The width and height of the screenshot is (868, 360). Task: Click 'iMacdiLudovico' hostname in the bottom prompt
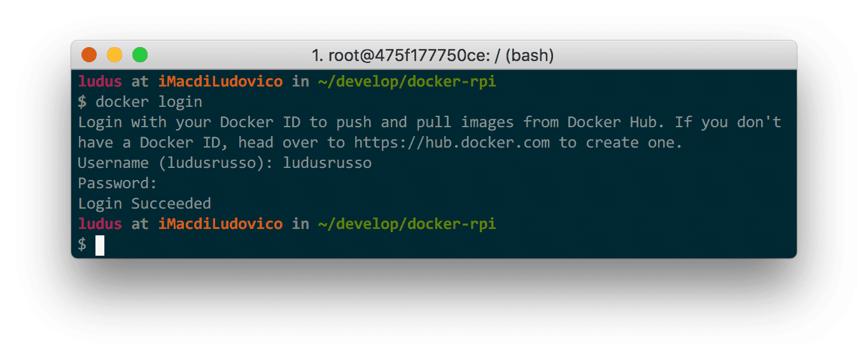tap(220, 224)
